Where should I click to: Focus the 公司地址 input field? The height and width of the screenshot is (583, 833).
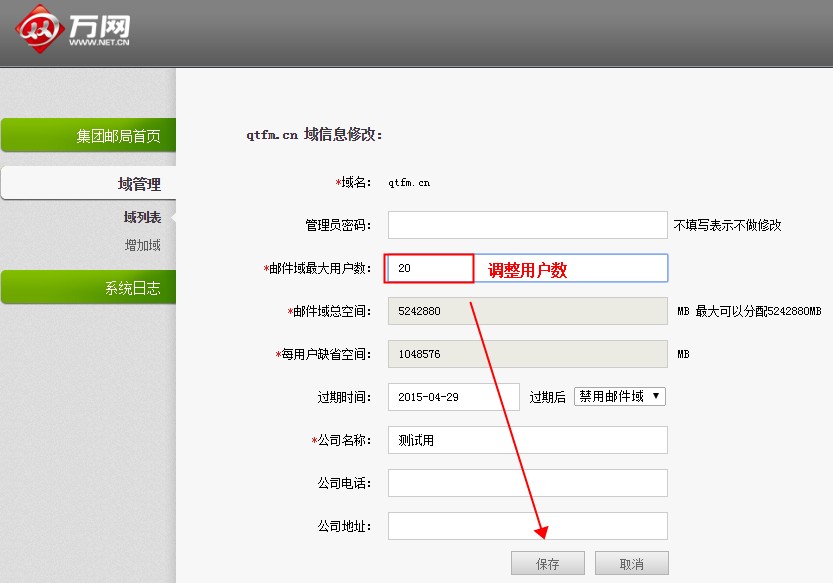(527, 526)
